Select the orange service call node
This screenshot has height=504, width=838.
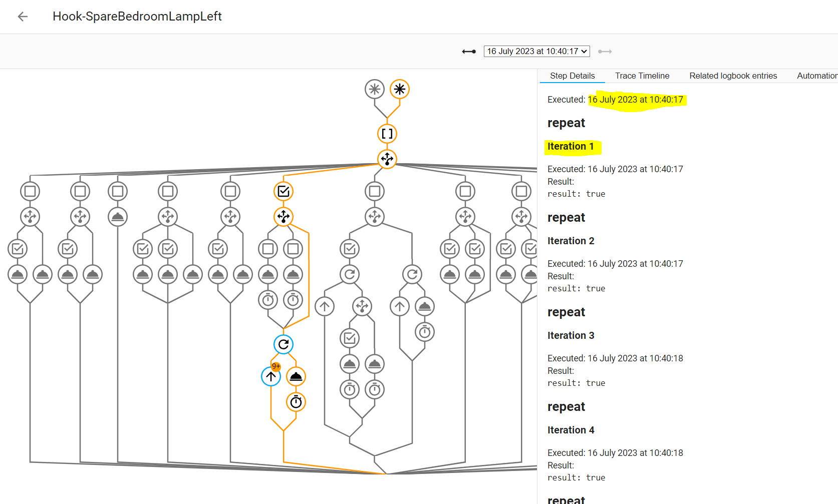[x=296, y=376]
